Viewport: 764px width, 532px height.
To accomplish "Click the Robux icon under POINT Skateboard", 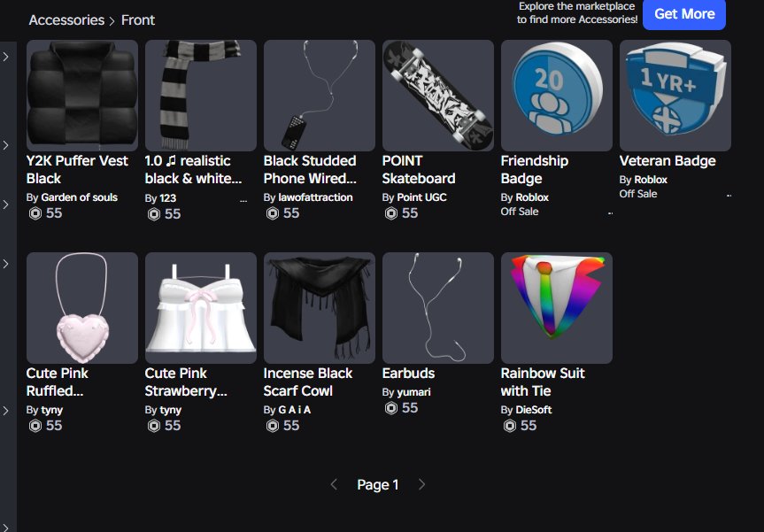I will 390,213.
